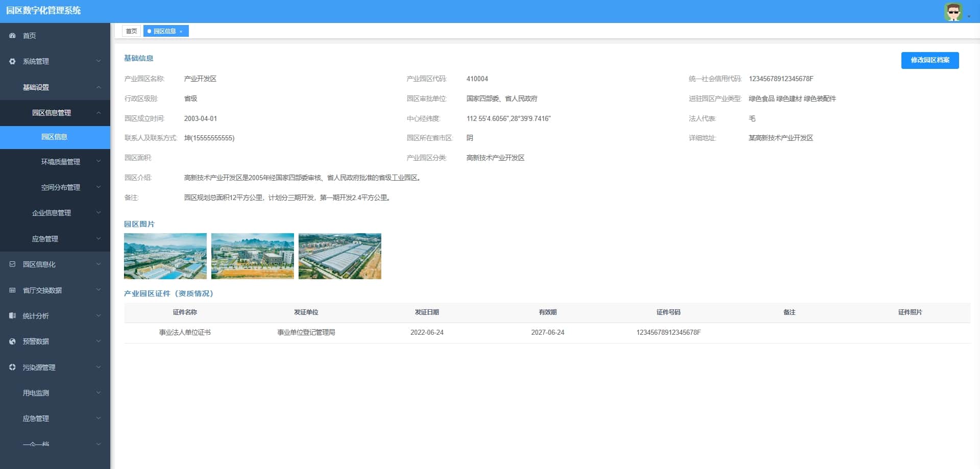Click the 中心经纬度 coordinates value

[508, 119]
